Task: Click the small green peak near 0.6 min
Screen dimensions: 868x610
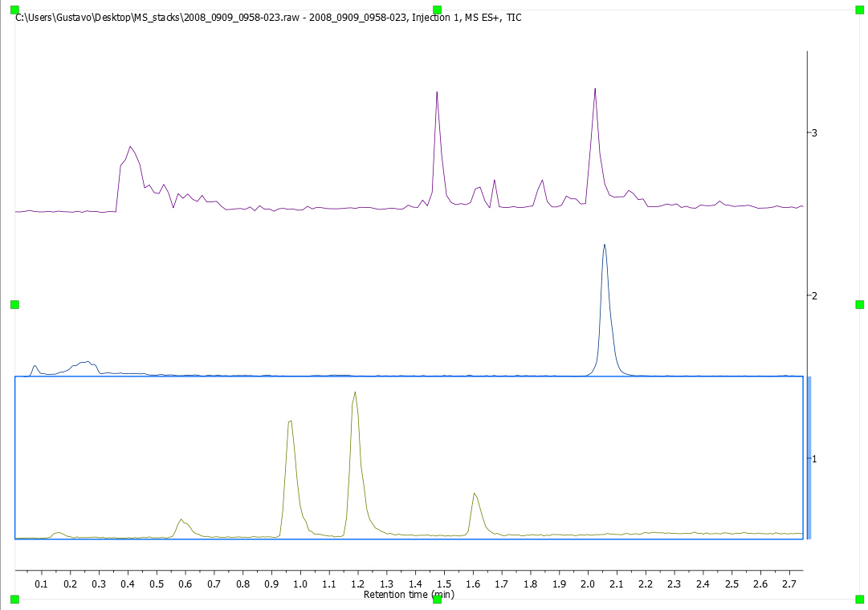Action: coord(183,527)
